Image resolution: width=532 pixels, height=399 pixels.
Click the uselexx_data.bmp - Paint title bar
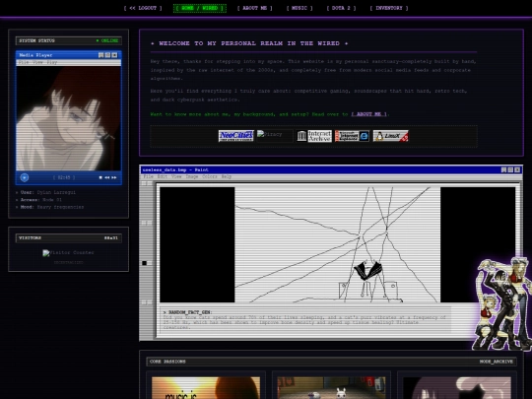click(331, 169)
